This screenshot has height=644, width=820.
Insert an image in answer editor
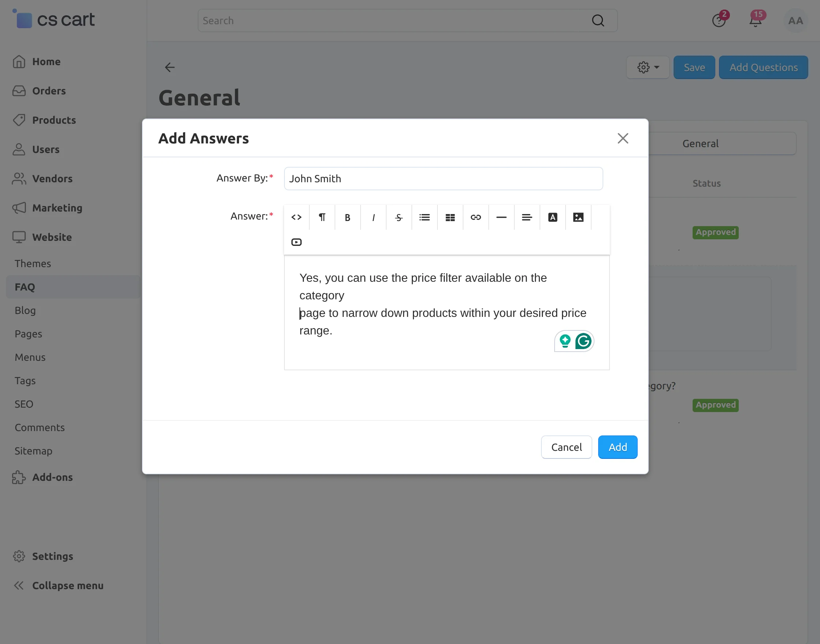pos(579,217)
